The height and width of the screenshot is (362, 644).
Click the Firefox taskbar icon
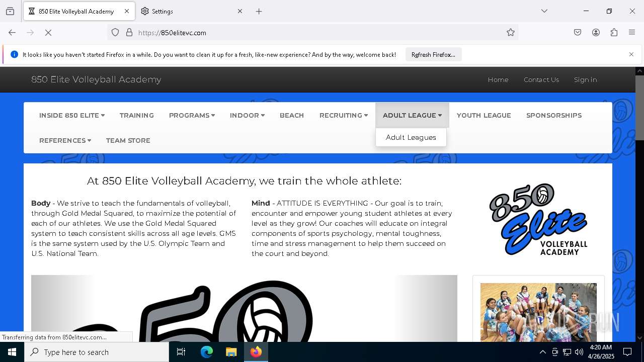[256, 352]
